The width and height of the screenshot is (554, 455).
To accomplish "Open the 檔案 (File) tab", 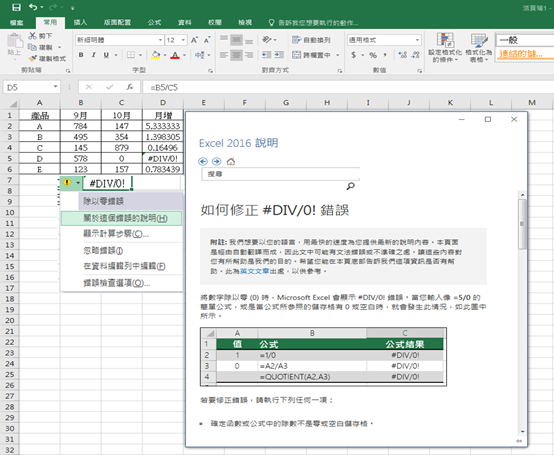I will [x=17, y=23].
